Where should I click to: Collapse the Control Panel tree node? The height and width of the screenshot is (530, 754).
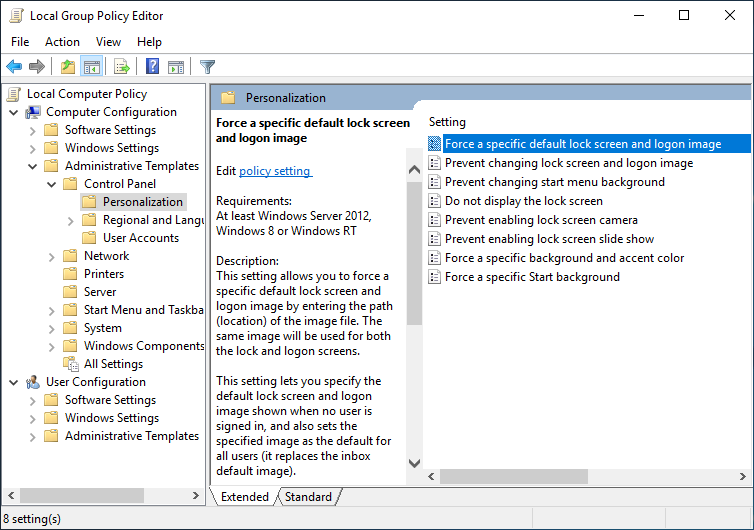51,184
